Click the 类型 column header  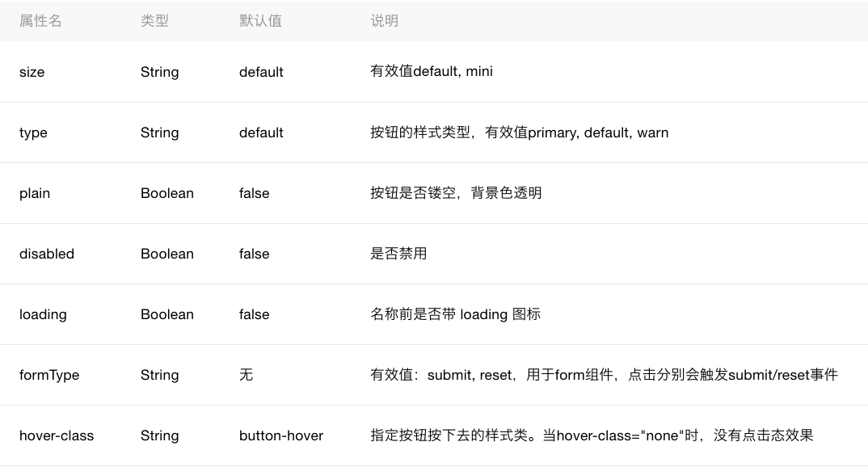point(154,21)
